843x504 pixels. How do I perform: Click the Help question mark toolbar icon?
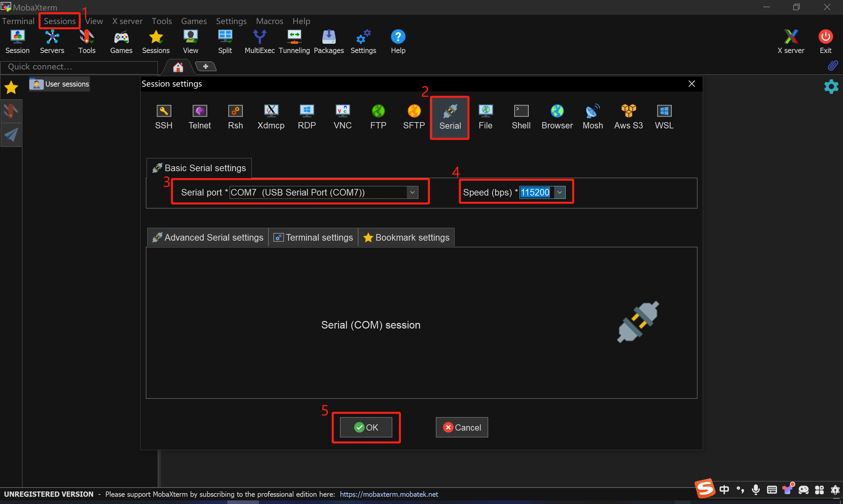click(398, 42)
